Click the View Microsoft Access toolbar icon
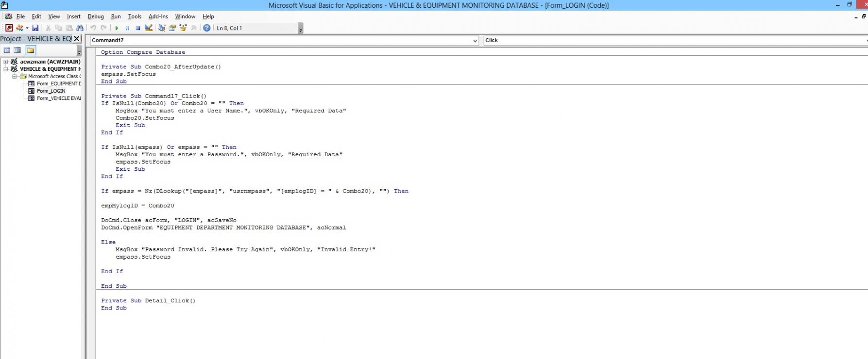 coord(9,28)
